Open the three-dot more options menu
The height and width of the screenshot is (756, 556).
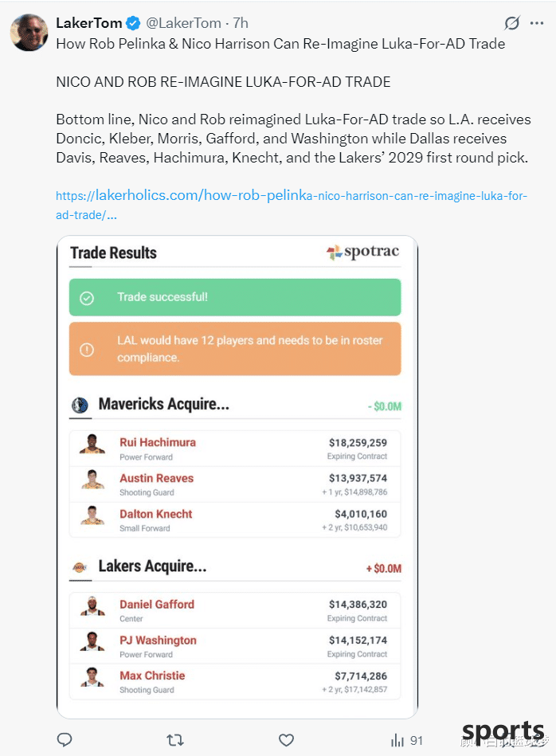pos(537,22)
